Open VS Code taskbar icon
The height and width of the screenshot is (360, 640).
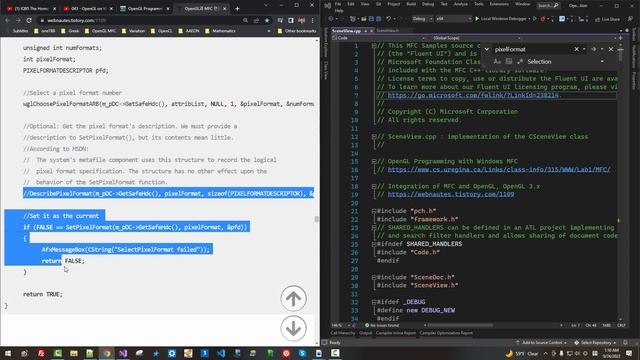(221, 353)
